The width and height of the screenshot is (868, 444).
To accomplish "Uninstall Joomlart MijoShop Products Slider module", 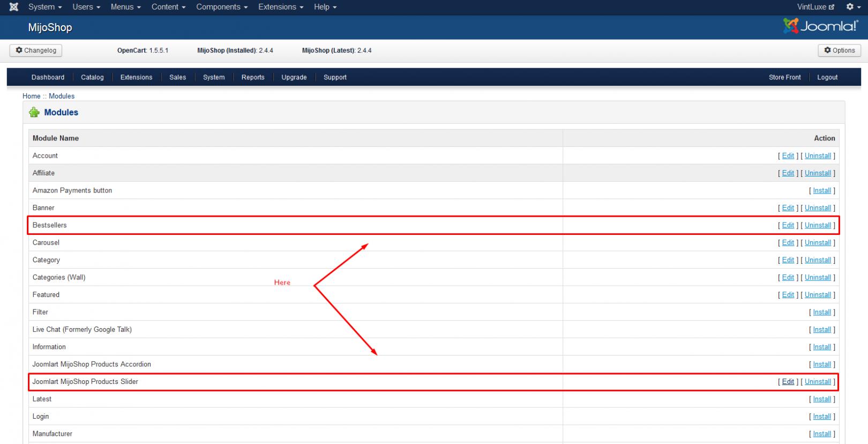I will [x=818, y=381].
